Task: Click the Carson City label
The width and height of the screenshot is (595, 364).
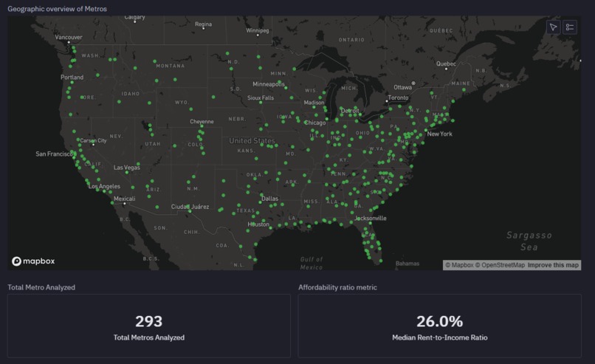Action: click(x=93, y=140)
